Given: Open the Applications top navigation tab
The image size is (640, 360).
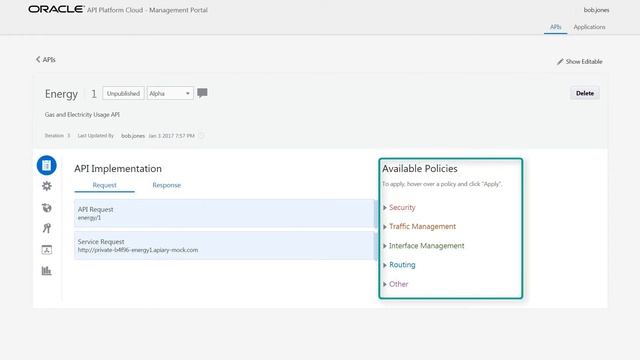Looking at the screenshot, I should click(589, 27).
